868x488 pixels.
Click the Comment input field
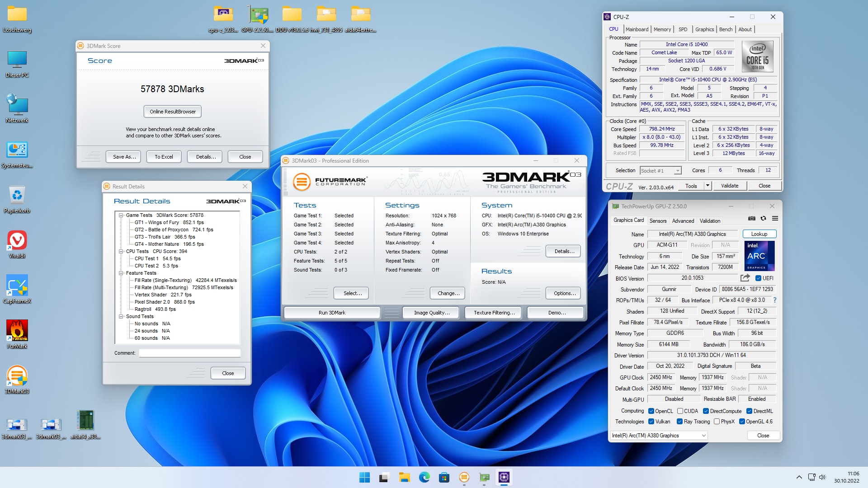tap(189, 353)
